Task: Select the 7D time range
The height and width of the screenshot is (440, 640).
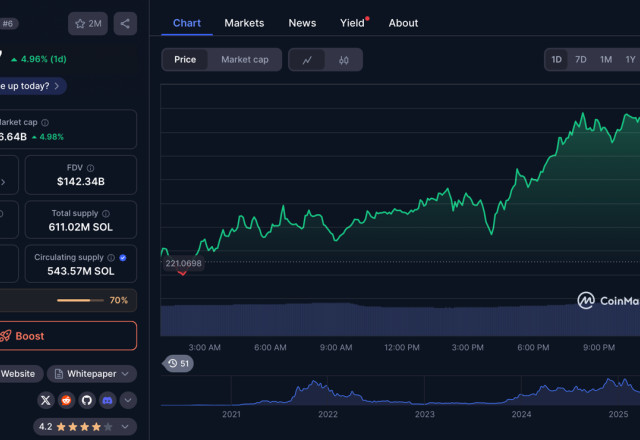Action: [580, 60]
